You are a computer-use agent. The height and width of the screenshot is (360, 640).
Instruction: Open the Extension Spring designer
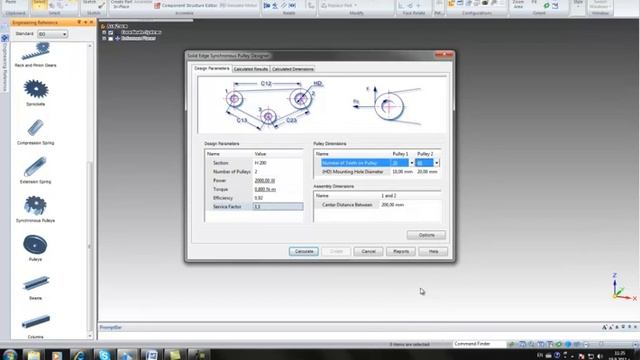tap(36, 167)
